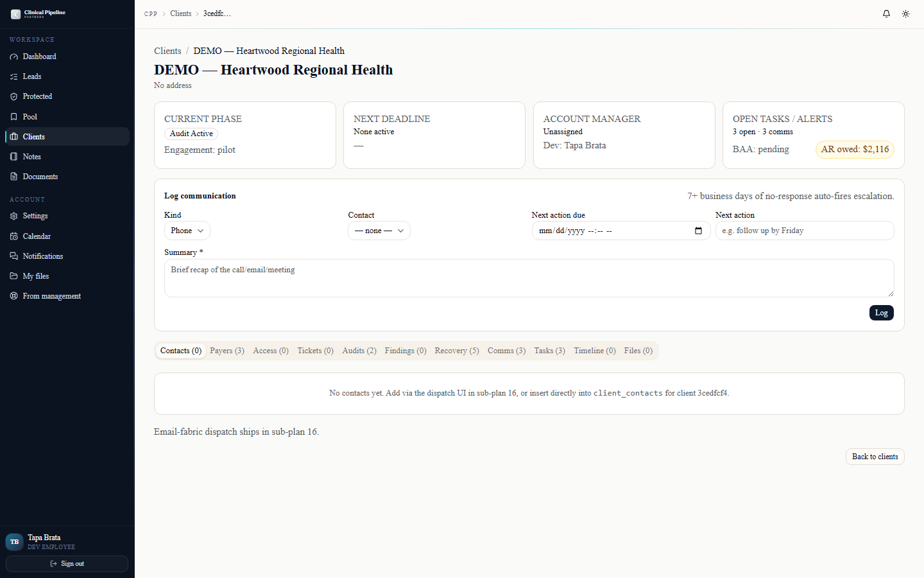This screenshot has width=924, height=578.
Task: Click the "3 open · 3 comms" text
Action: [763, 132]
